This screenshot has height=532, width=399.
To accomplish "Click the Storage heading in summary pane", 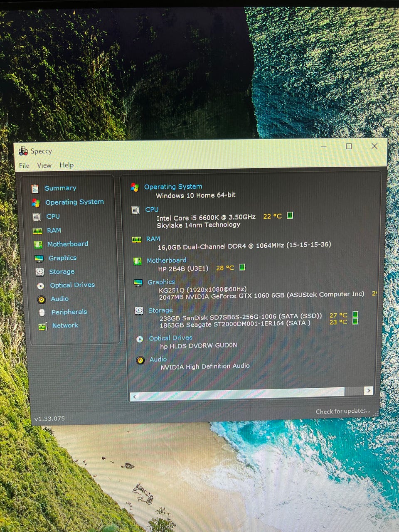I will coord(160,310).
